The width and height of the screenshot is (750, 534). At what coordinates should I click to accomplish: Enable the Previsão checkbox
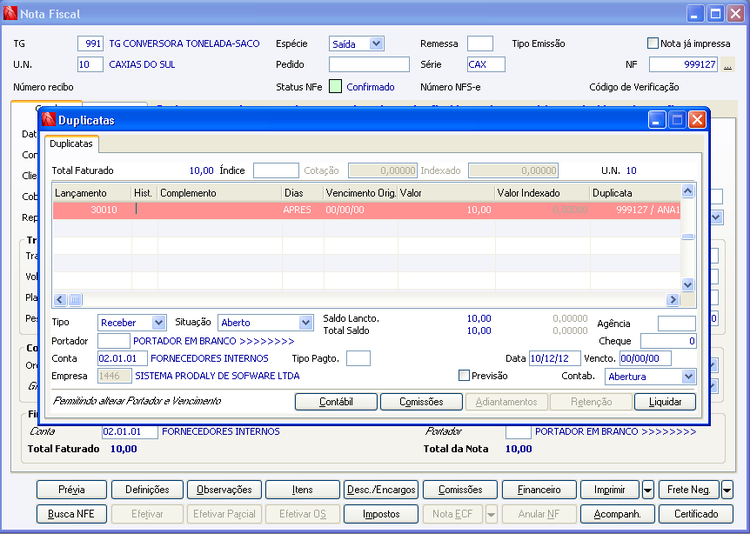pos(463,376)
